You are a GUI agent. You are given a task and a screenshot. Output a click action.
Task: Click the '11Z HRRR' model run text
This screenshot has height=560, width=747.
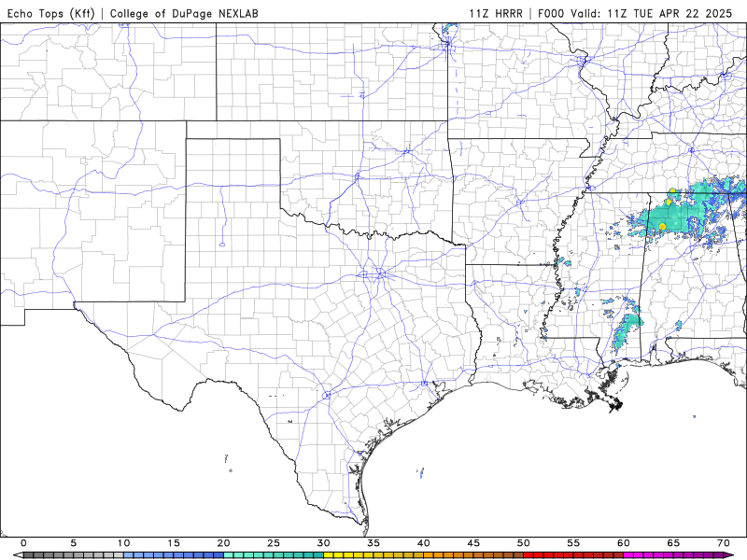[x=496, y=13]
